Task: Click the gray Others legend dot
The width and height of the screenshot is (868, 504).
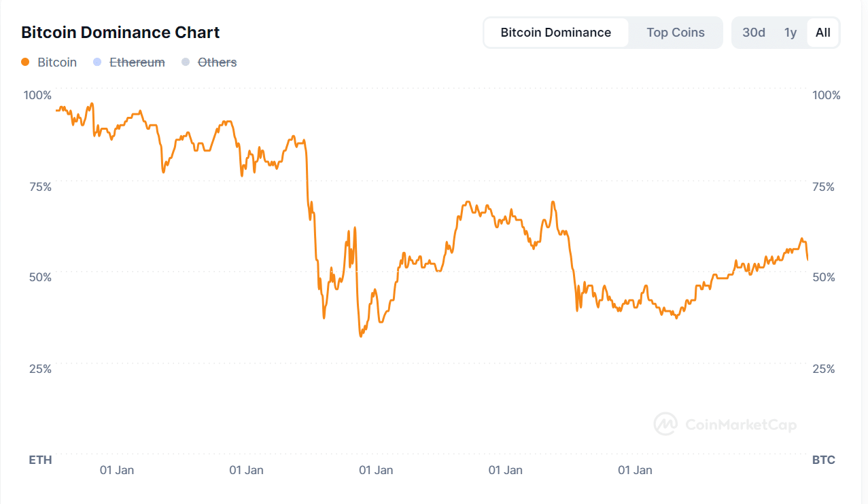Action: [x=186, y=62]
